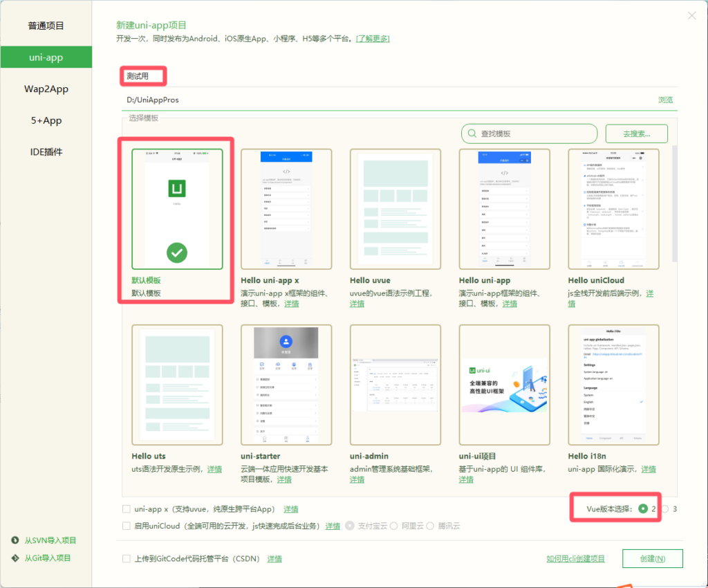Select the Hello uniCloud template thumbnail

[x=614, y=209]
